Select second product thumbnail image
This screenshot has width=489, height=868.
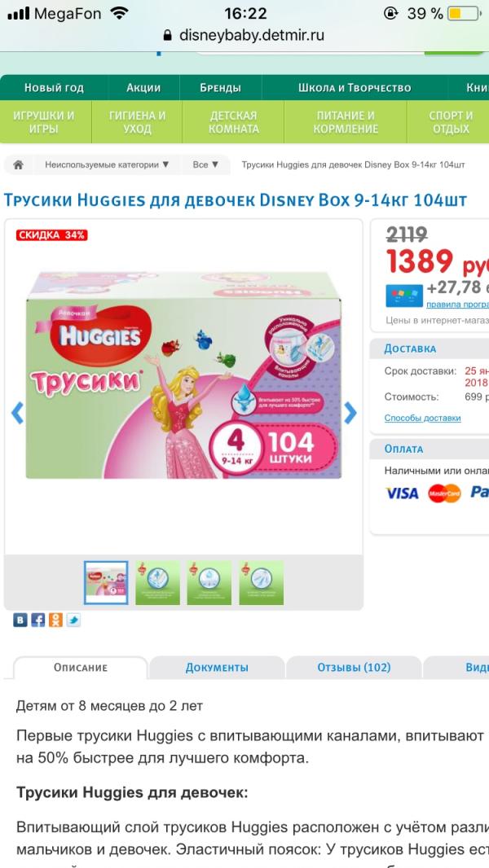[x=158, y=582]
